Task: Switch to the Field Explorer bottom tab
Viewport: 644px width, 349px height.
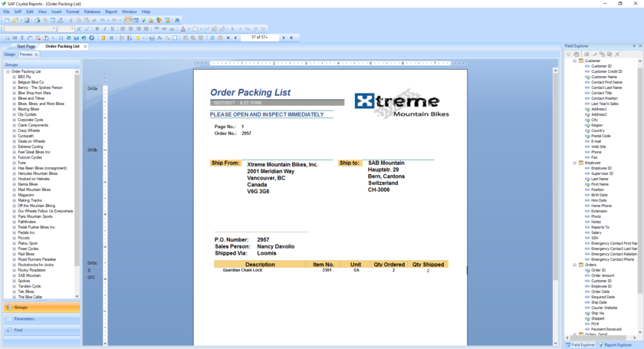Action: coord(581,345)
